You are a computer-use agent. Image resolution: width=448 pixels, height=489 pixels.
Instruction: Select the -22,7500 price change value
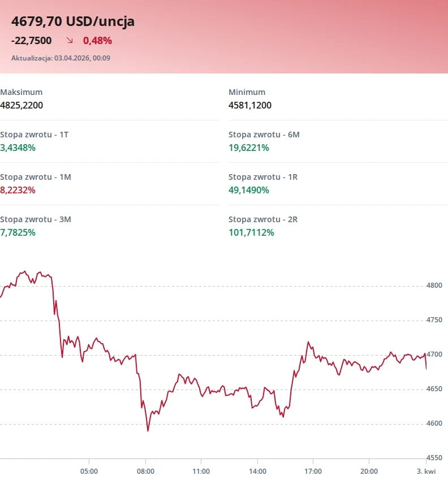[x=31, y=41]
